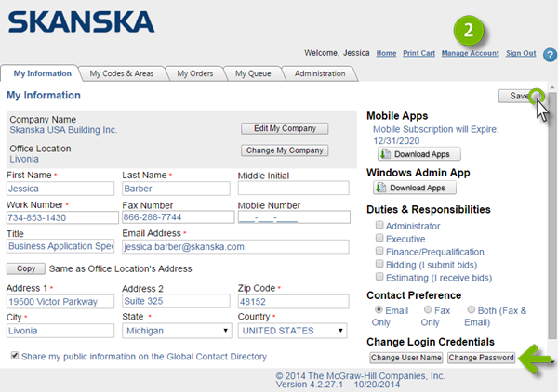Click Change User Name button
The height and width of the screenshot is (392, 558).
click(406, 358)
